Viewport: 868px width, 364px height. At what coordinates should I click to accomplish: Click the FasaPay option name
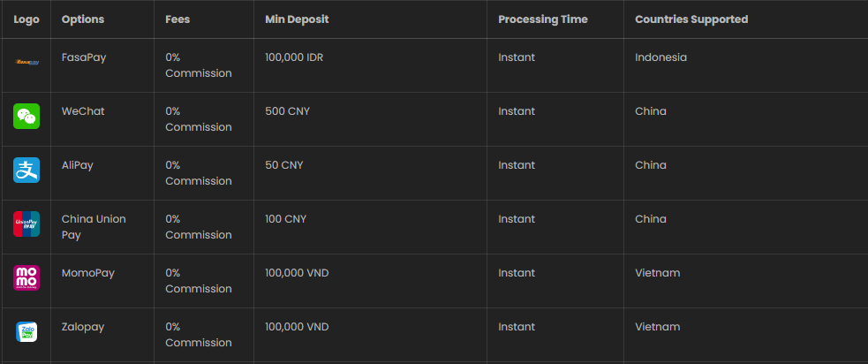84,57
